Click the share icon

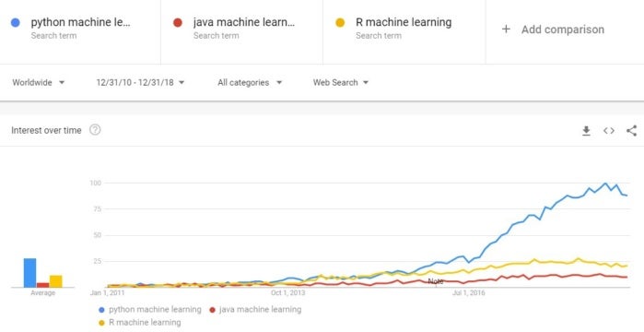pos(631,131)
